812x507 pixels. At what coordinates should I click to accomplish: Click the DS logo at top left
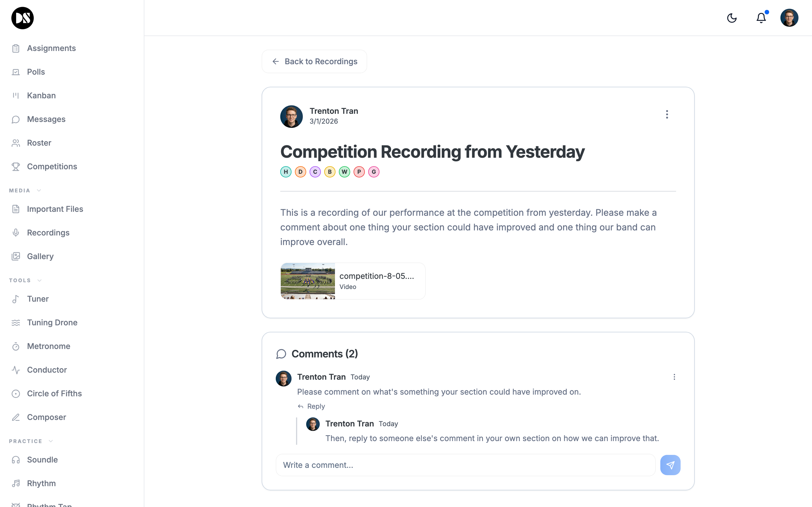pyautogui.click(x=22, y=18)
